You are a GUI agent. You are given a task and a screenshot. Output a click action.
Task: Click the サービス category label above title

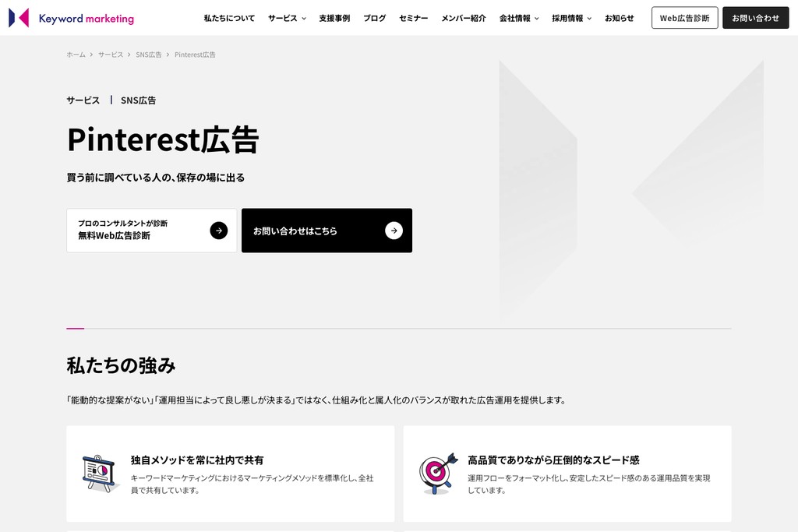click(x=83, y=100)
